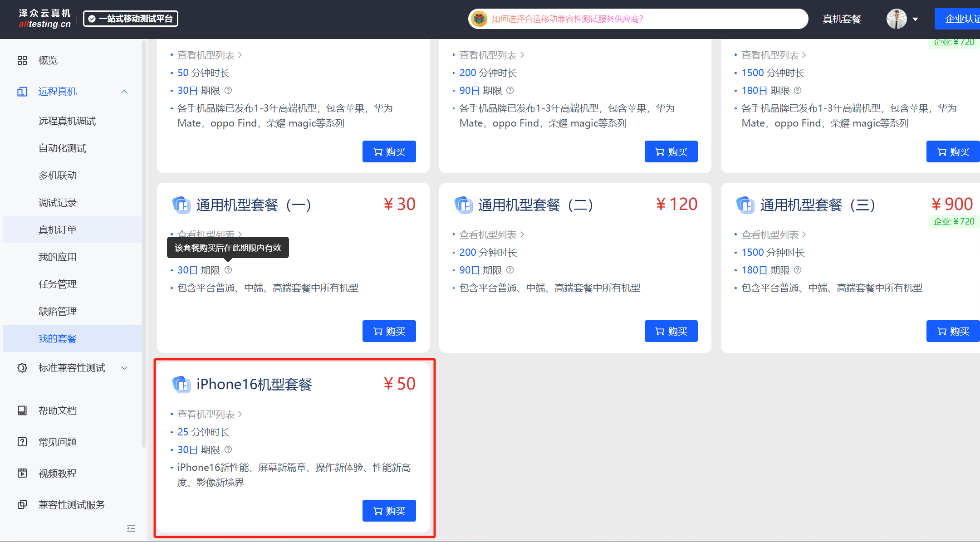Open 真机套餐 in the top bar
The width and height of the screenshot is (980, 542).
pyautogui.click(x=842, y=19)
